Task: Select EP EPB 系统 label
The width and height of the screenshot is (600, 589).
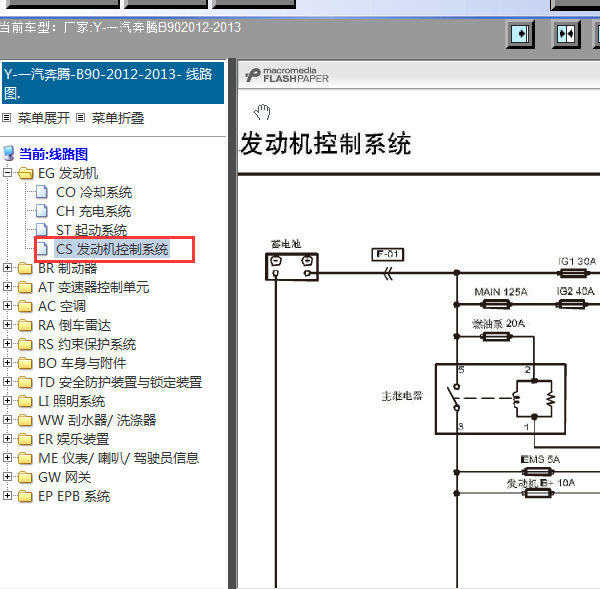Action: pyautogui.click(x=74, y=496)
